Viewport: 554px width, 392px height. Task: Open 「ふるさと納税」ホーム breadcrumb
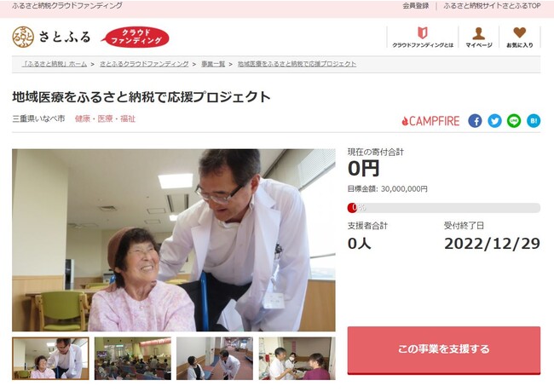[x=55, y=64]
